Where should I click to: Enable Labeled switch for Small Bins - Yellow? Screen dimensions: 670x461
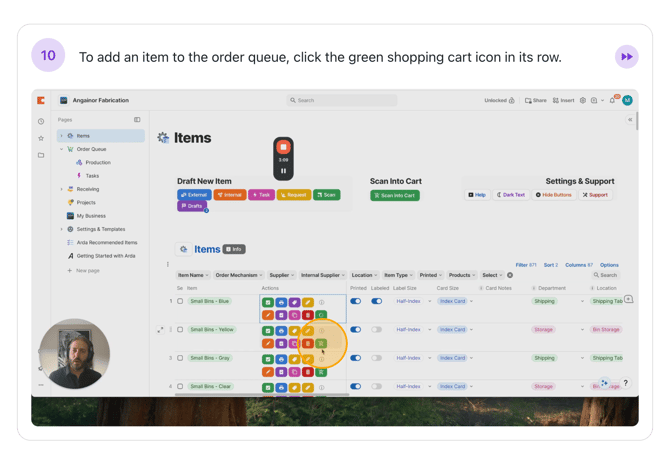pyautogui.click(x=377, y=329)
